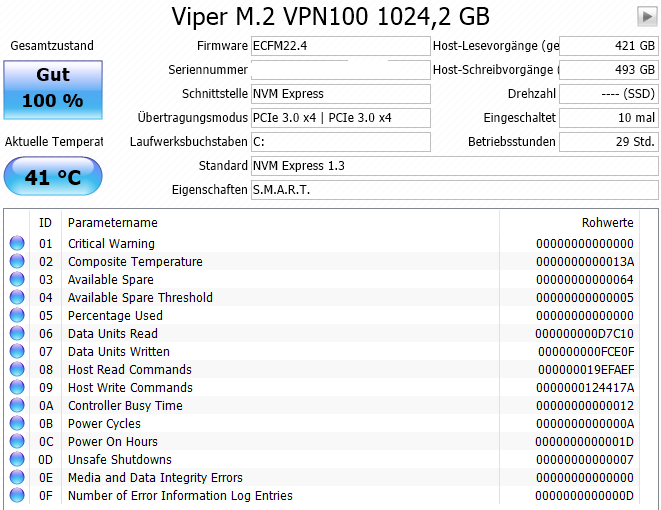This screenshot has width=661, height=510.
Task: Click the Übertragungsmodus field PCIe 3.0 x4
Action: [341, 118]
